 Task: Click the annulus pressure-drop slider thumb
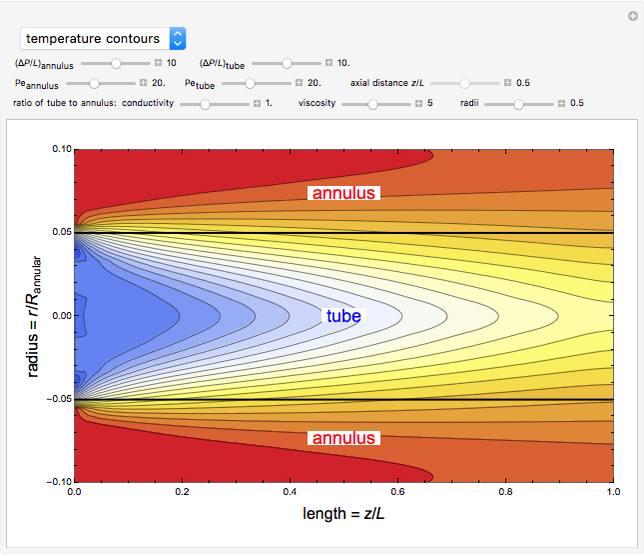tap(116, 63)
